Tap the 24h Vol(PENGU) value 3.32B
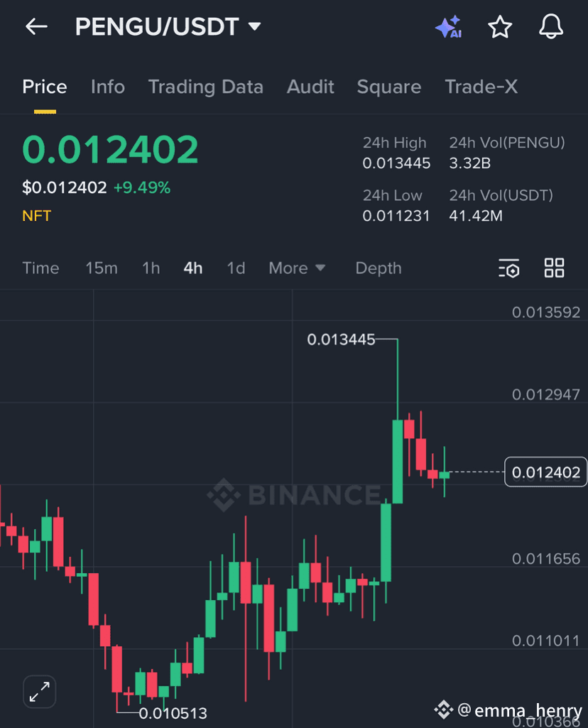This screenshot has width=588, height=728. click(469, 163)
